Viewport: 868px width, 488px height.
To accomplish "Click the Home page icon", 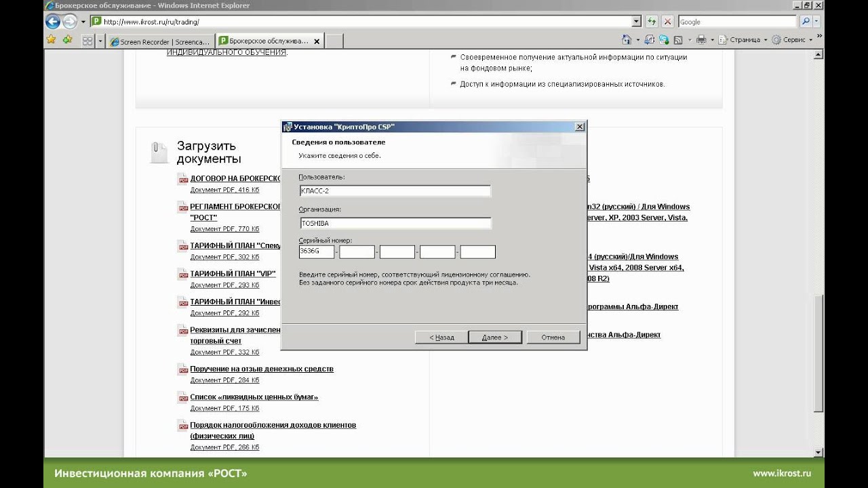I will pyautogui.click(x=627, y=40).
